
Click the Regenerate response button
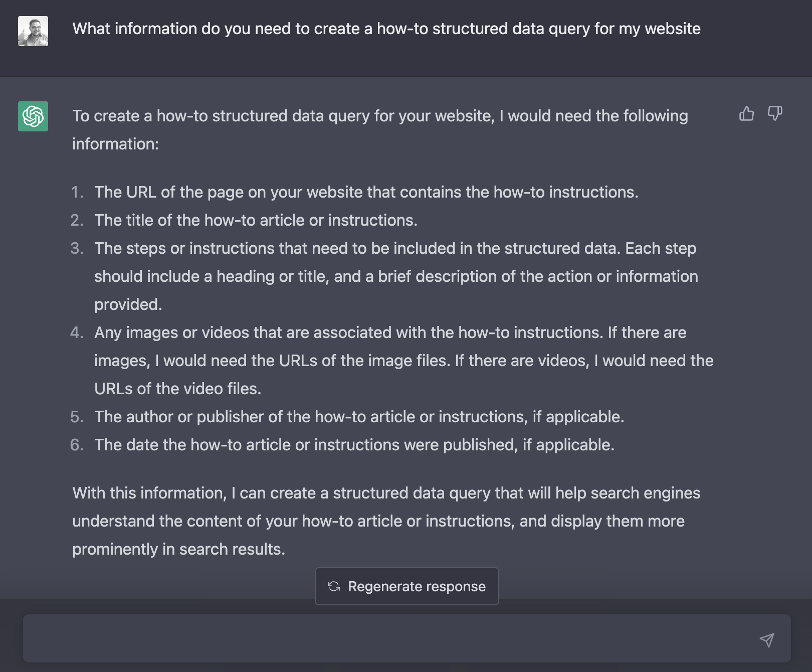click(x=407, y=586)
